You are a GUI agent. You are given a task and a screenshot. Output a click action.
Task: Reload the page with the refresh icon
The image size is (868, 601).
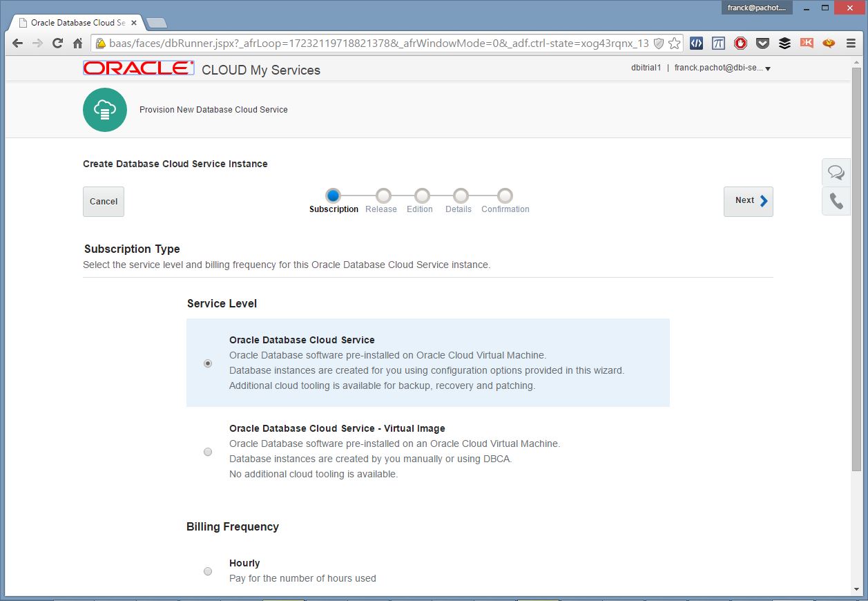(x=58, y=43)
